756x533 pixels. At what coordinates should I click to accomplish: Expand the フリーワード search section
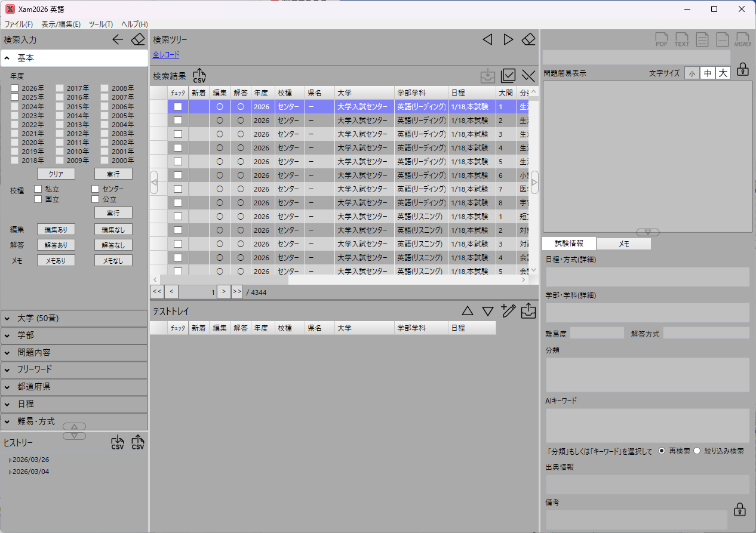[x=74, y=370]
